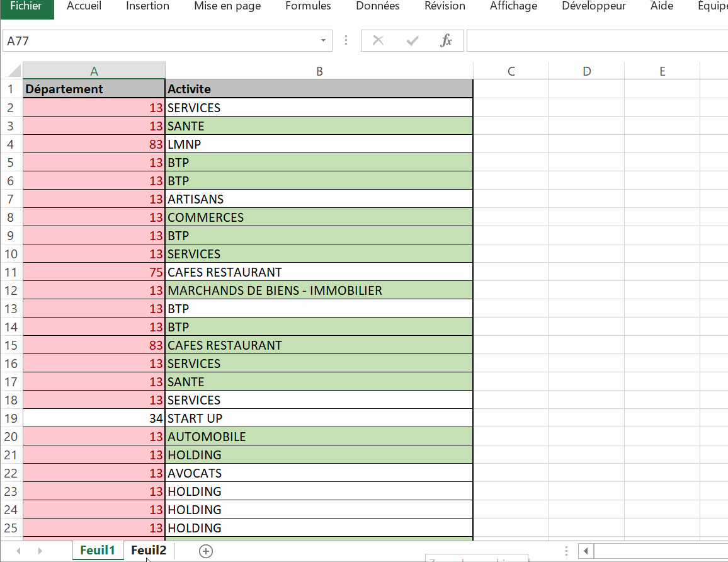Select column B header
Viewport: 728px width, 562px height.
coord(319,71)
